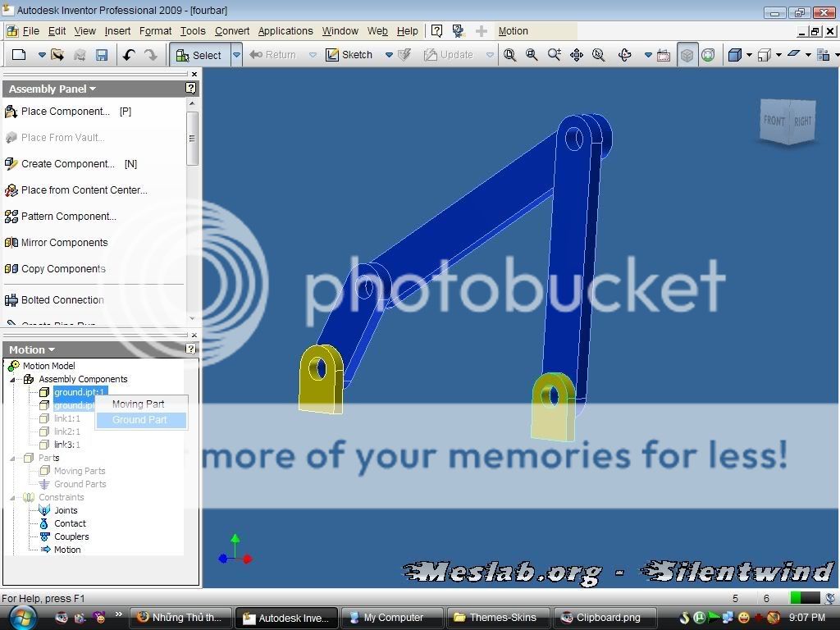Choose Ground Part in context menu
This screenshot has height=630, width=840.
[x=141, y=420]
